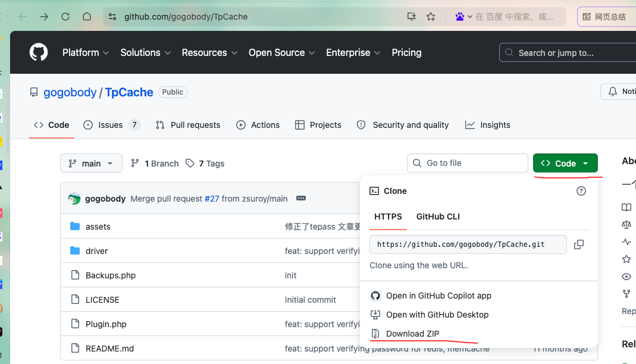Open pull request #27 link
The width and height of the screenshot is (636, 364).
pyautogui.click(x=212, y=199)
